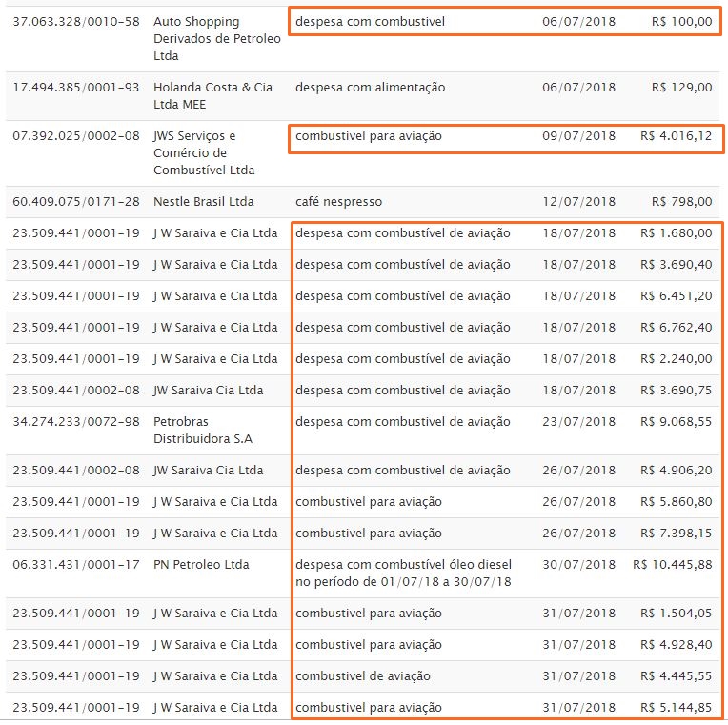Click the amount R$ 6.762,40

tap(676, 327)
